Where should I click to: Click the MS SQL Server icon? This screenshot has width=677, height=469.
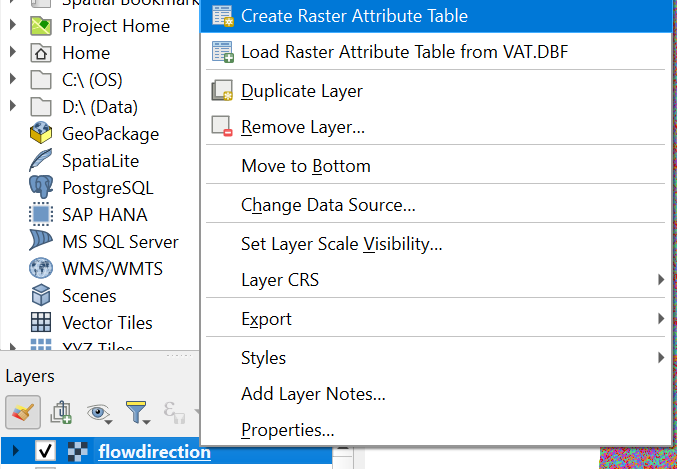(x=41, y=240)
